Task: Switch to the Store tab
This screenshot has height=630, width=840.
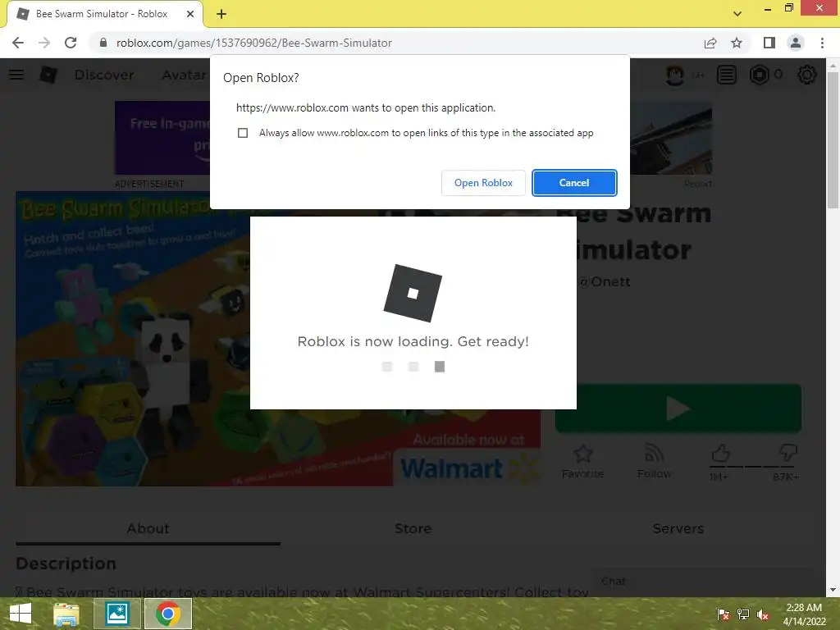Action: pos(413,529)
